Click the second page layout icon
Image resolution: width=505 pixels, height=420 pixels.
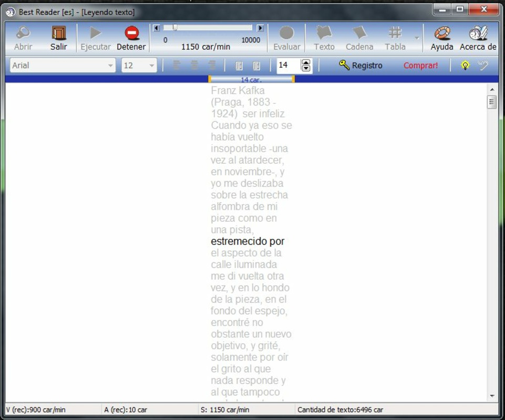click(256, 66)
